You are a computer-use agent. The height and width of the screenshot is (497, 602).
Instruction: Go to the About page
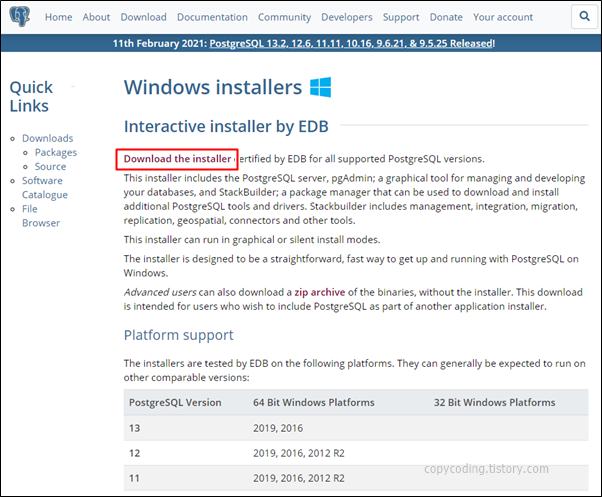coord(96,17)
